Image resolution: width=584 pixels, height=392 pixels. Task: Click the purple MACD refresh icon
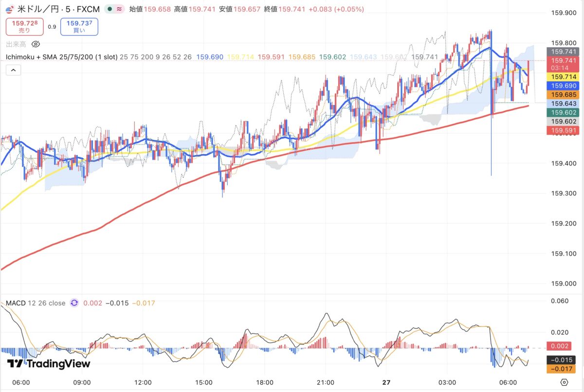pos(74,303)
